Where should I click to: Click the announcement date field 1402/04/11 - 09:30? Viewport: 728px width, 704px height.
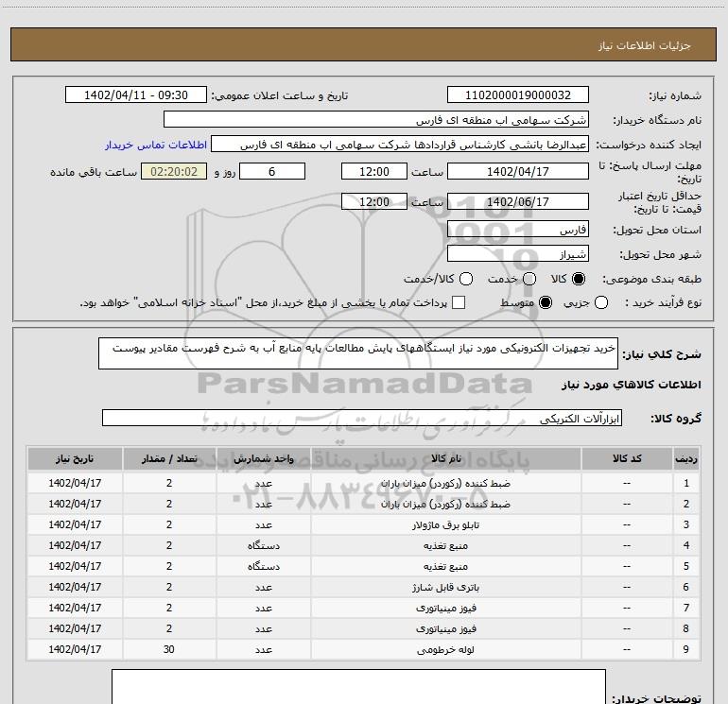[136, 95]
